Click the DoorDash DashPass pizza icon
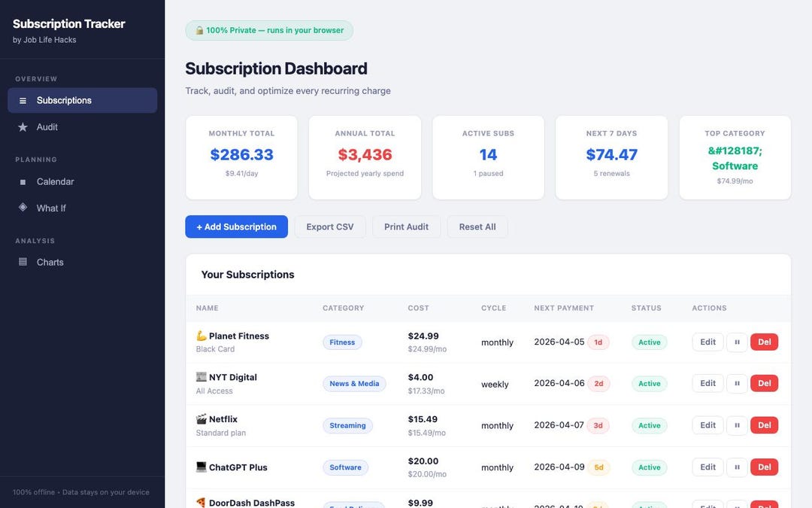Viewport: 812px width, 508px height. [x=201, y=502]
